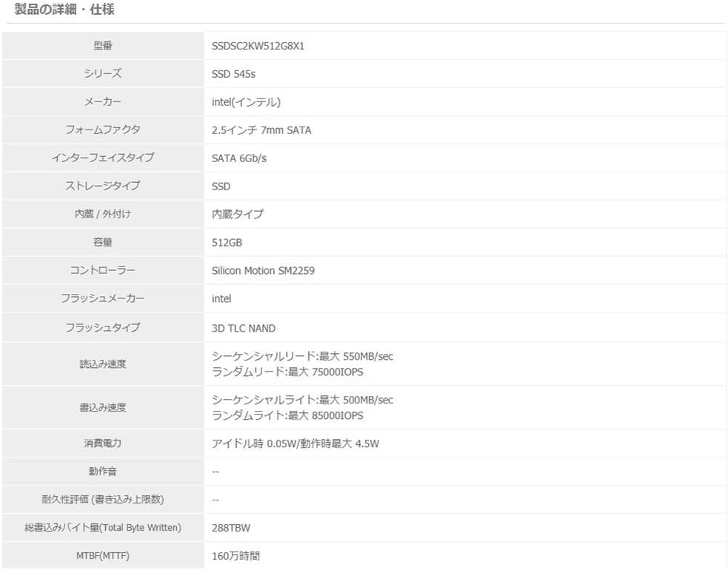Select the 型番 label cell

click(x=103, y=45)
